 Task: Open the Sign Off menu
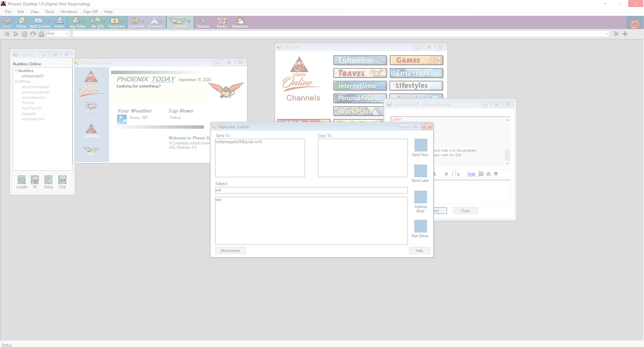coord(91,11)
